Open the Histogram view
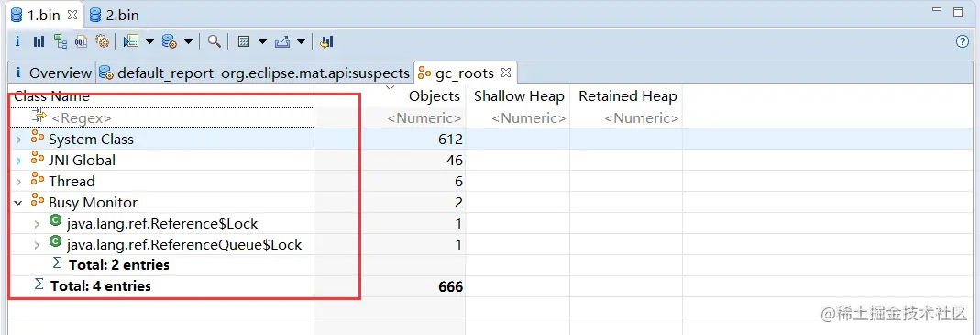This screenshot has width=980, height=335. [39, 41]
